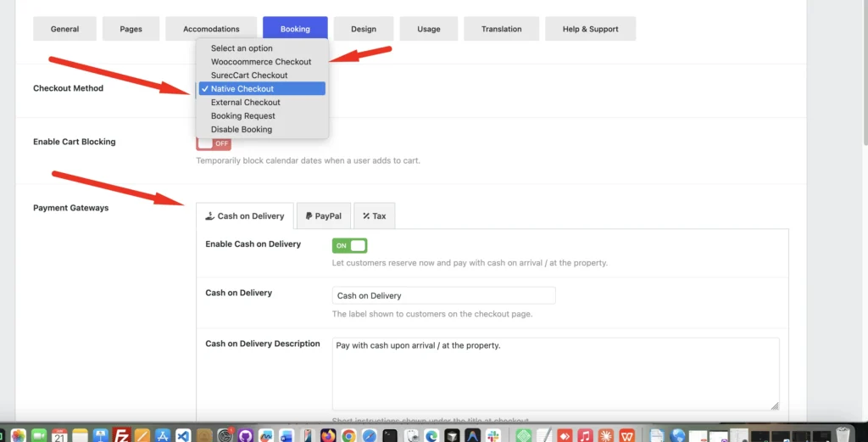Turn on Enable Cart Blocking switch
Image resolution: width=868 pixels, height=442 pixels.
[x=214, y=143]
